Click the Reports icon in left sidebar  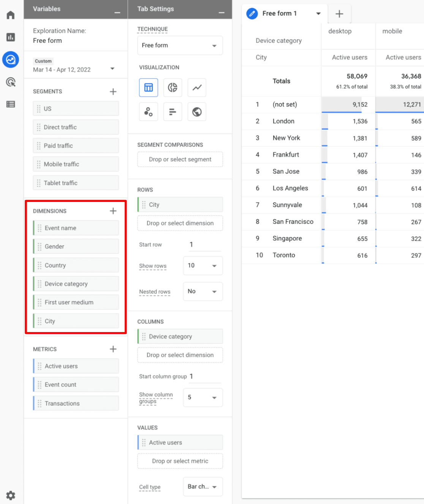coord(10,37)
